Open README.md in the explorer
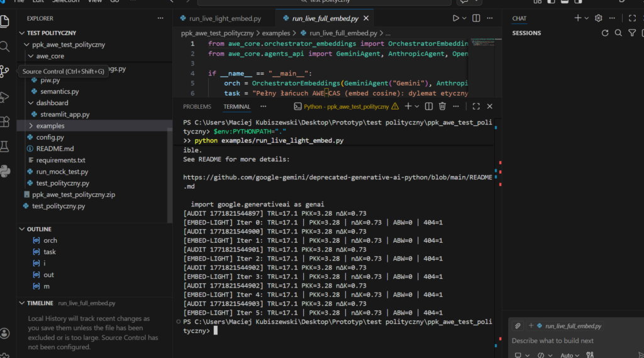 click(55, 148)
